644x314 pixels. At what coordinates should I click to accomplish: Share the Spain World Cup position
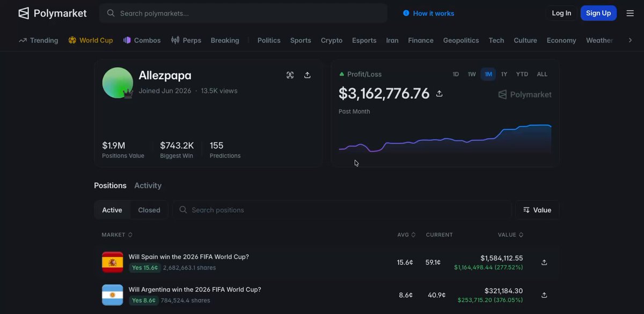544,263
